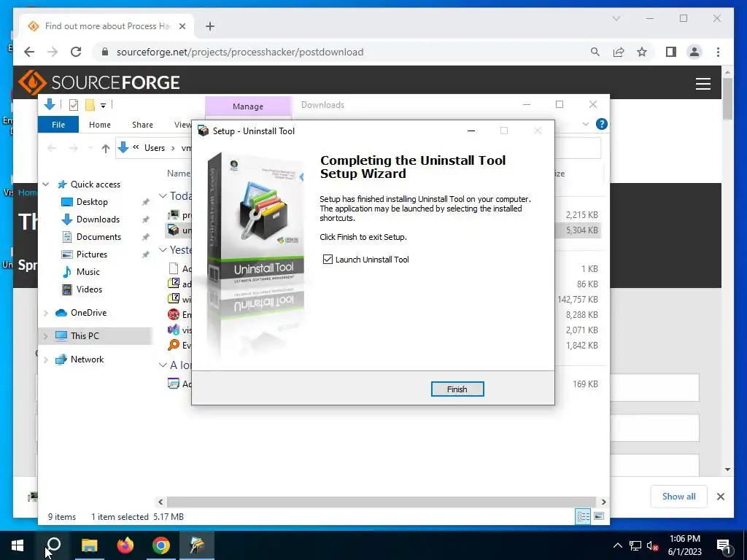Image resolution: width=747 pixels, height=560 pixels.
Task: Click Explorer help question mark icon
Action: (601, 124)
